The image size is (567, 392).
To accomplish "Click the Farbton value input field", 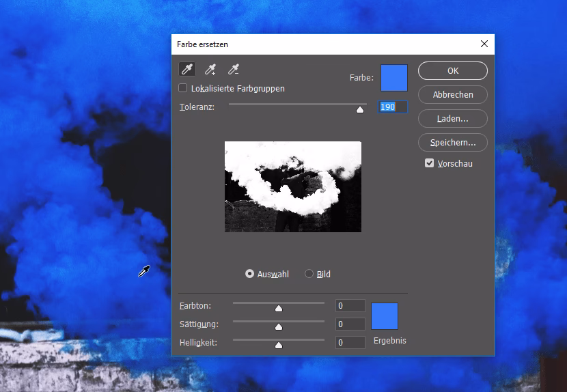I will click(x=350, y=306).
